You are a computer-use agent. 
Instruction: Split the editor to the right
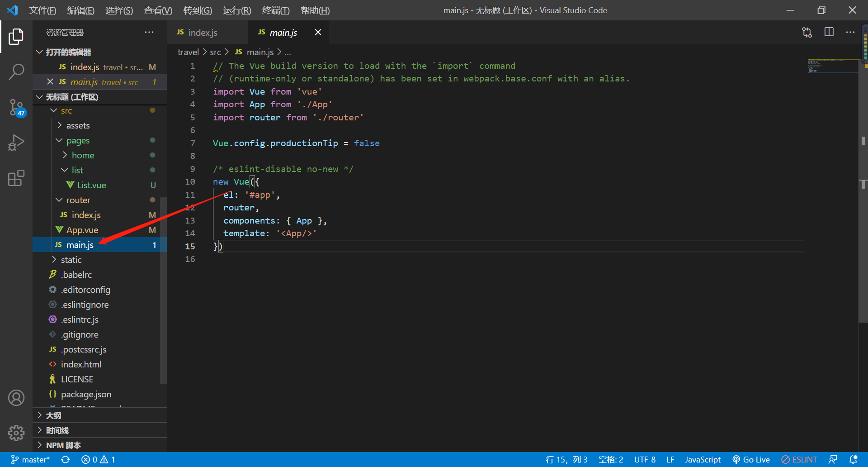tap(829, 32)
